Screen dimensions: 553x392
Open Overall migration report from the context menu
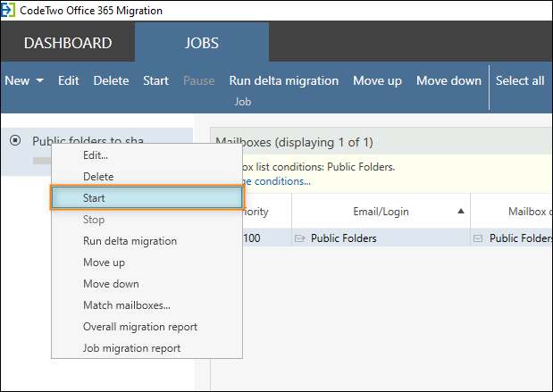[147, 327]
